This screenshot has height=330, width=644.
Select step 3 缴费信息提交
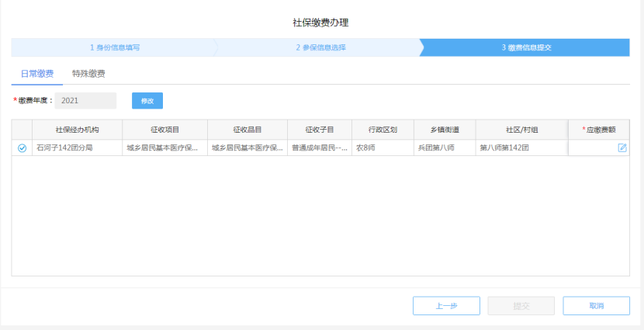[526, 47]
